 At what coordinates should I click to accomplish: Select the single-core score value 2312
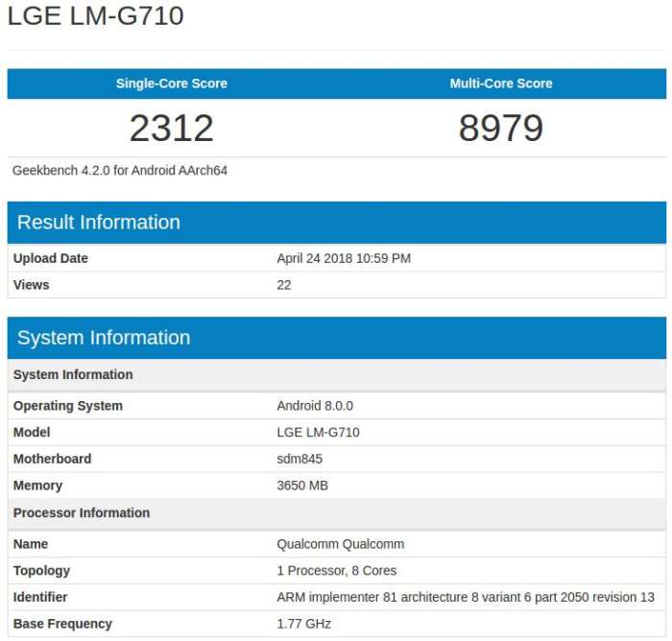[x=172, y=128]
